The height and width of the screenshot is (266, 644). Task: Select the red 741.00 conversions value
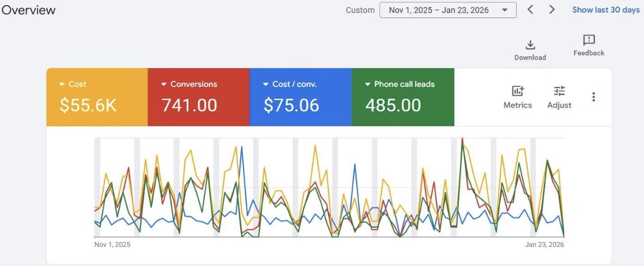pos(189,105)
